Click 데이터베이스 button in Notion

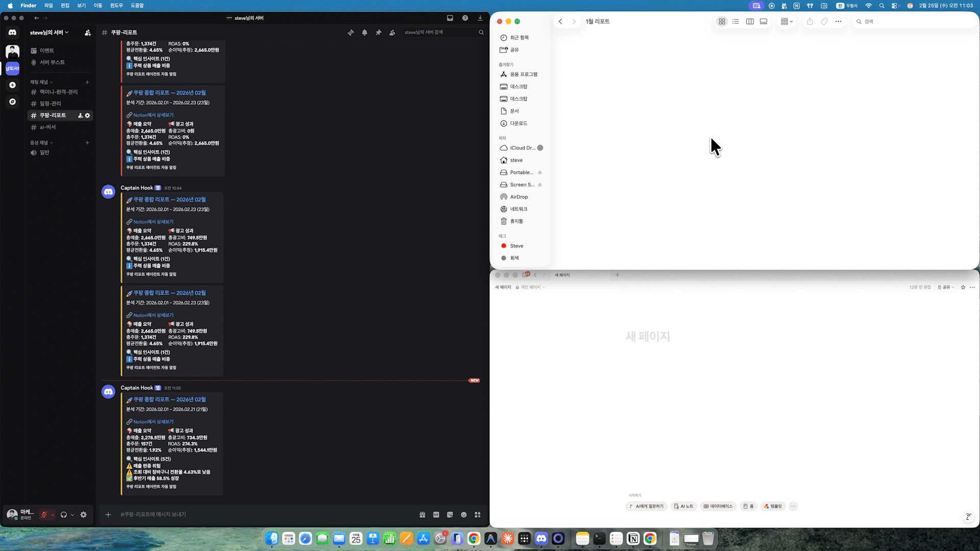(x=718, y=507)
